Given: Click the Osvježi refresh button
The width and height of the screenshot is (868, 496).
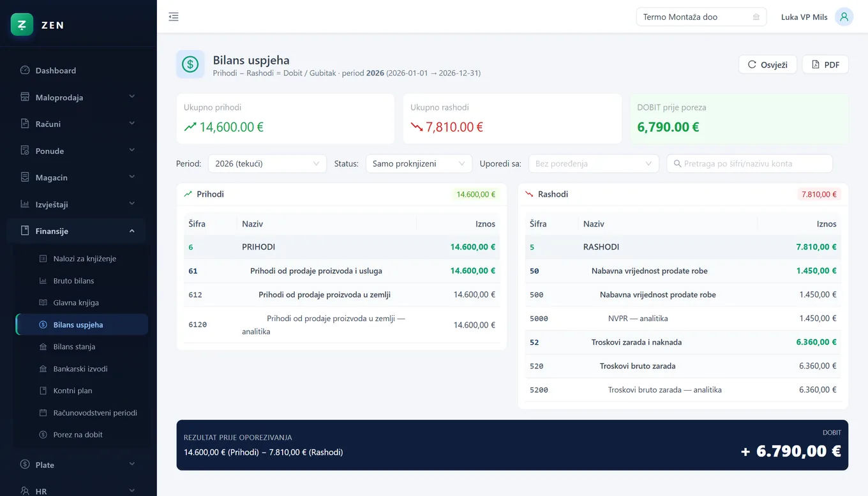Looking at the screenshot, I should (768, 64).
